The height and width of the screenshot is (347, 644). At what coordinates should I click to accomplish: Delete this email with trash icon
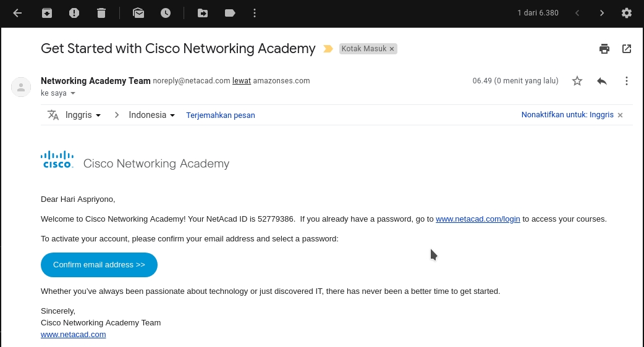[x=101, y=13]
